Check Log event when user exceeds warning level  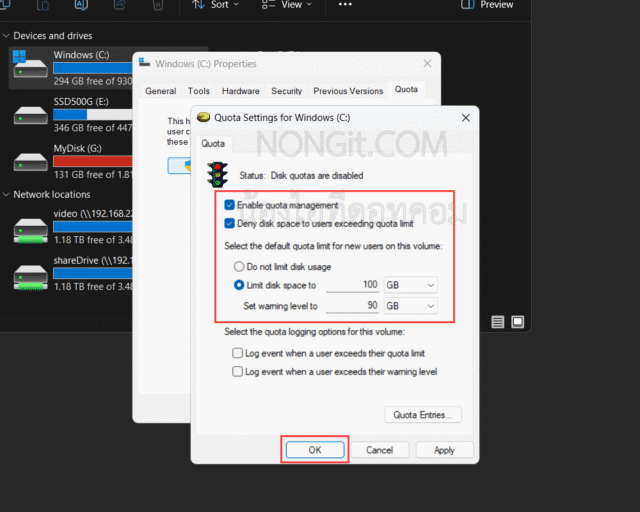coord(237,371)
